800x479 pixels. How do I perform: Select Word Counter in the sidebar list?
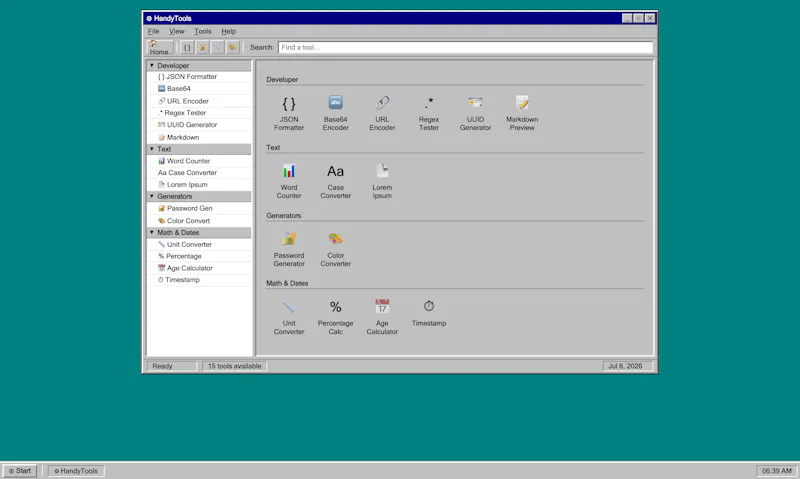(199, 161)
